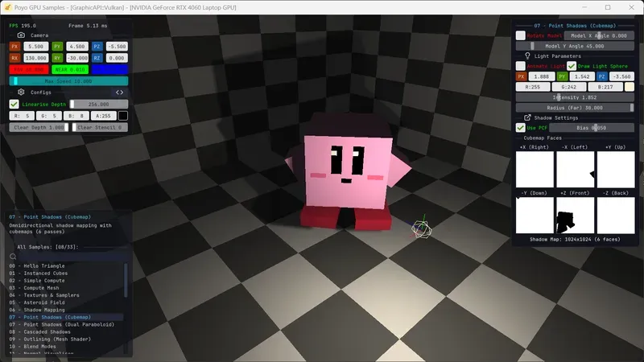Click the shadow Bias slider
644x362 pixels.
tap(592, 128)
